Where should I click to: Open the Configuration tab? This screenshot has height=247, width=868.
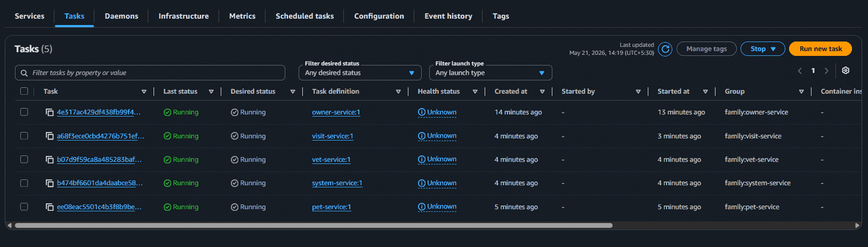(379, 16)
